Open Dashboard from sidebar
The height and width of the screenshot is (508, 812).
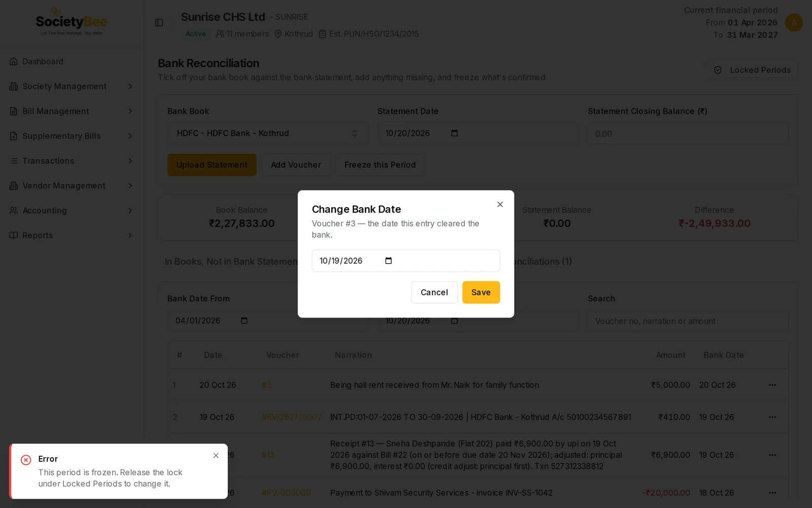71,61
